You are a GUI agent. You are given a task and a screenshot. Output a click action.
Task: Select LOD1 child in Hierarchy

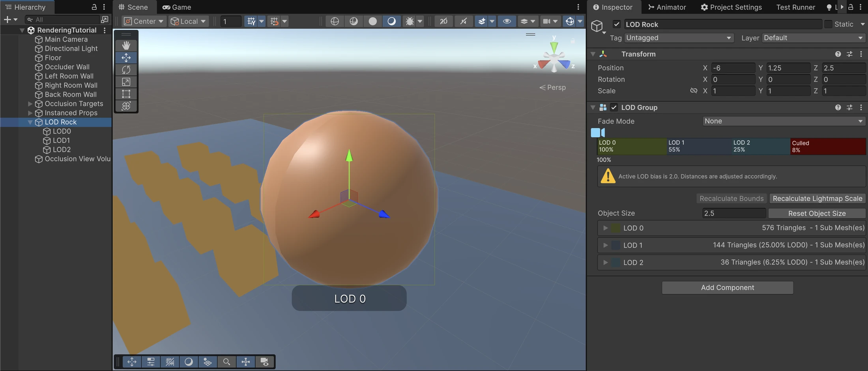tap(61, 140)
